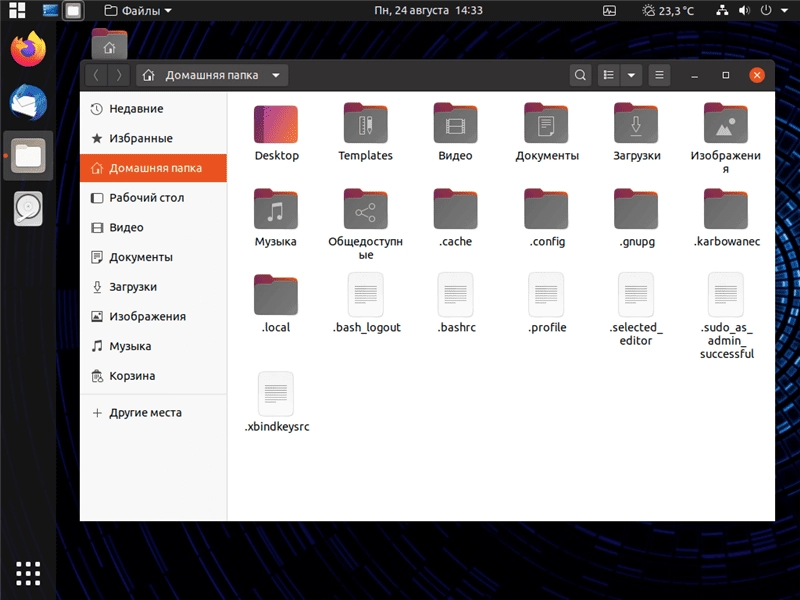The height and width of the screenshot is (600, 800).
Task: Select the .karbowanec folder
Action: tap(726, 209)
